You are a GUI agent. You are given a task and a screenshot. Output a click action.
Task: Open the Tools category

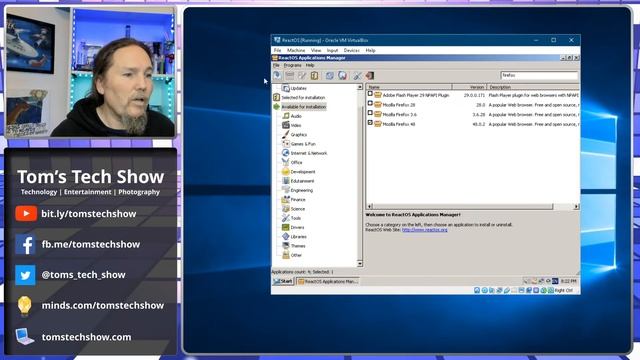(x=296, y=218)
